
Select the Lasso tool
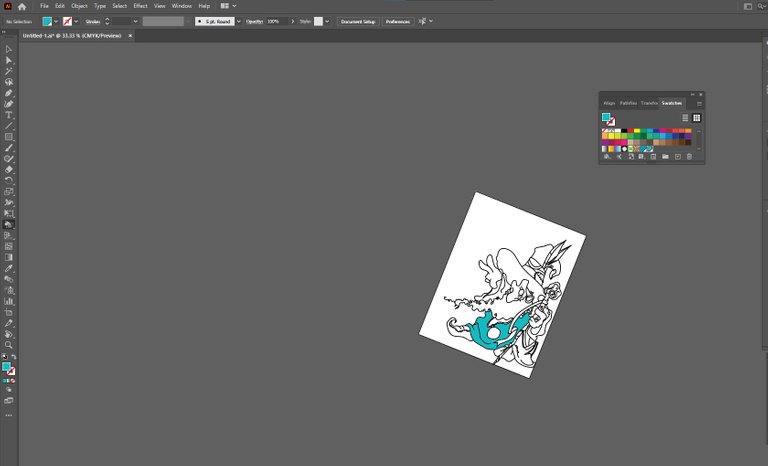tap(8, 82)
